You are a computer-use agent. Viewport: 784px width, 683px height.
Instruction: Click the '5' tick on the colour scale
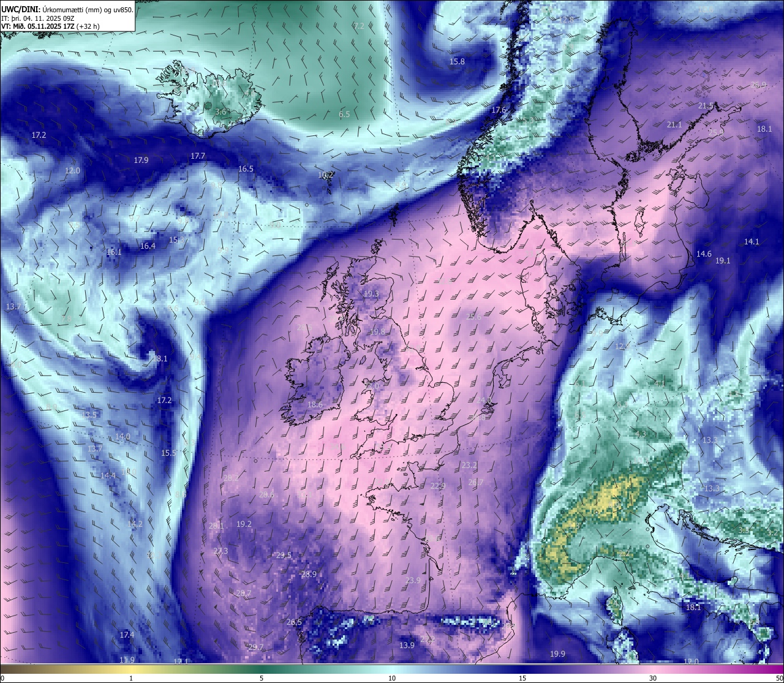262,678
